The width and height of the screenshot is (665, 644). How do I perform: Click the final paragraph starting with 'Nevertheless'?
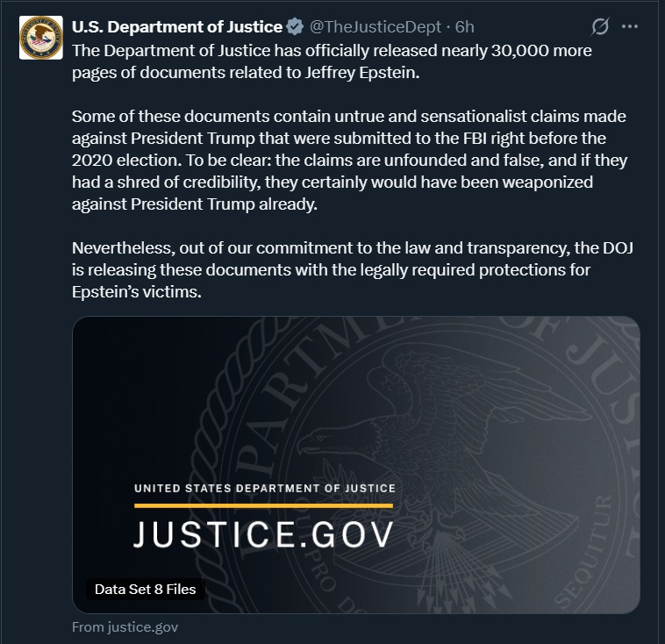click(351, 270)
